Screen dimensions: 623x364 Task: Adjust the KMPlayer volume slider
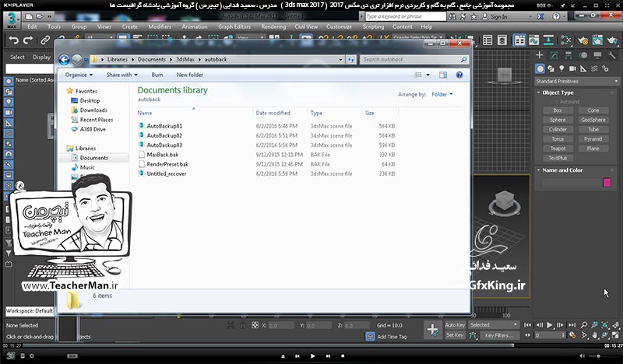(600, 356)
